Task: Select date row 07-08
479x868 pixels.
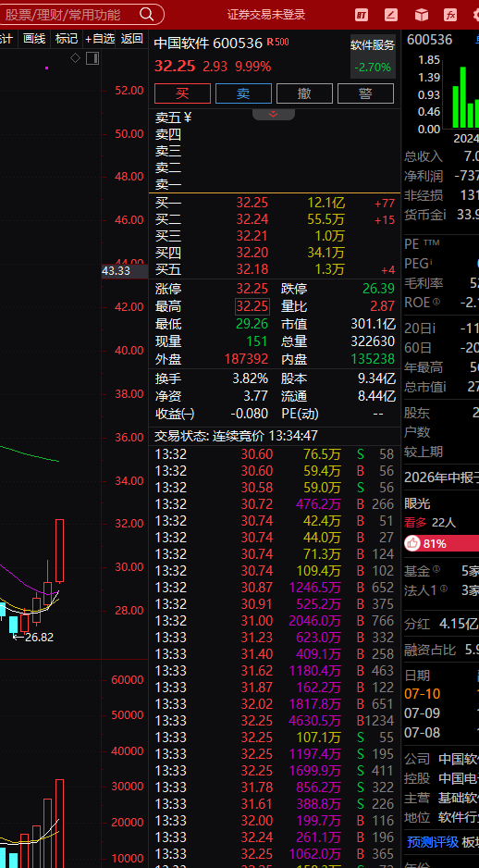Action: [423, 732]
